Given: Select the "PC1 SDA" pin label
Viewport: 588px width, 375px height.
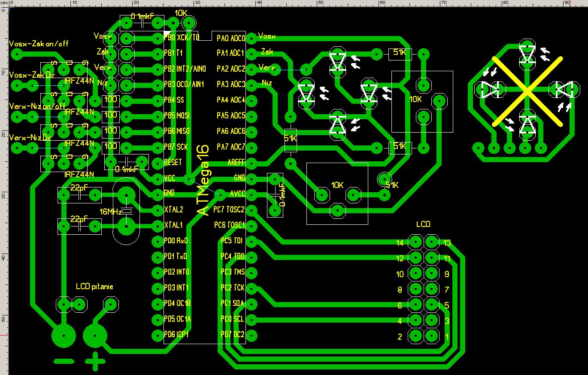Looking at the screenshot, I should click(x=232, y=303).
